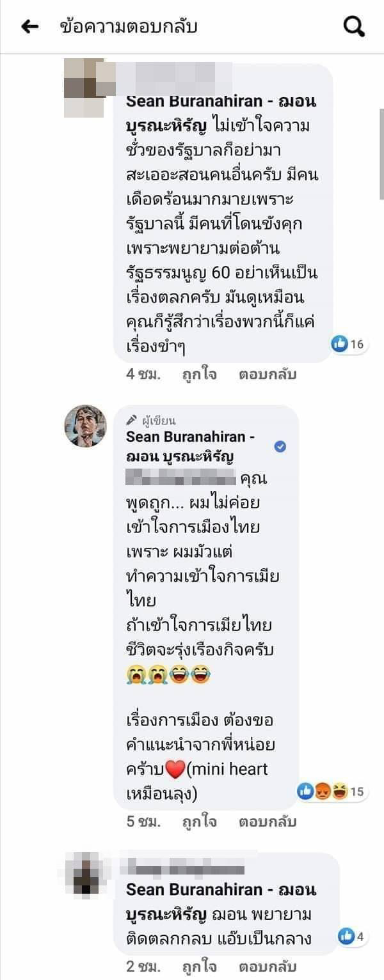
Task: Tap the timestamp 4 ชม. on the first comment
Action: tap(141, 374)
